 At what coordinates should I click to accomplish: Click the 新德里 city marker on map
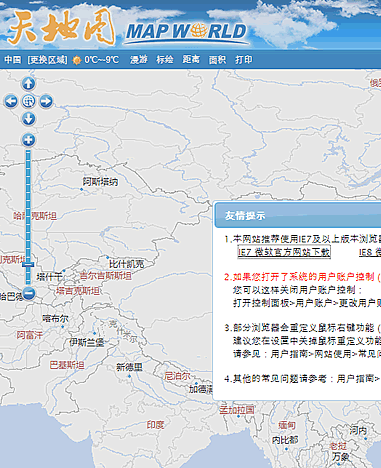[129, 376]
